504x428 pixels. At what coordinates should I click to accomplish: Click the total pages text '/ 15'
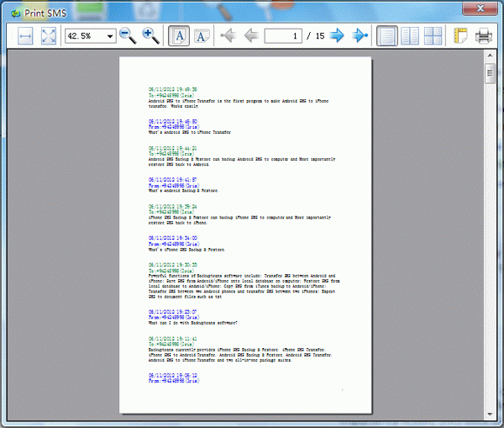coord(315,35)
